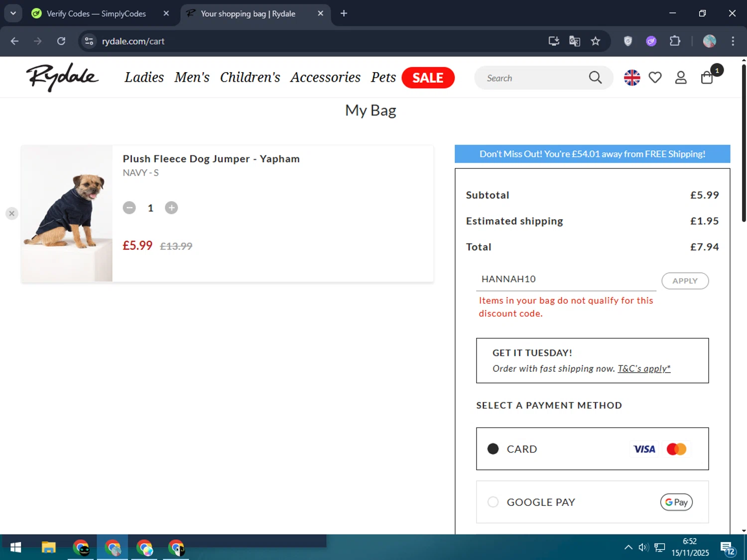This screenshot has height=560, width=747.
Task: Open first Chrome icon on taskbar
Action: (81, 548)
